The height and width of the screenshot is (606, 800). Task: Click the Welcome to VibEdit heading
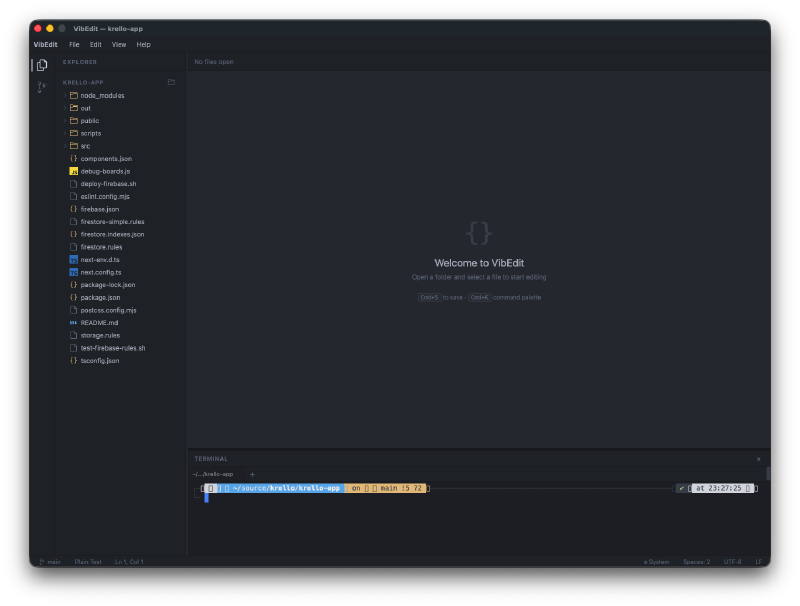[x=479, y=263]
